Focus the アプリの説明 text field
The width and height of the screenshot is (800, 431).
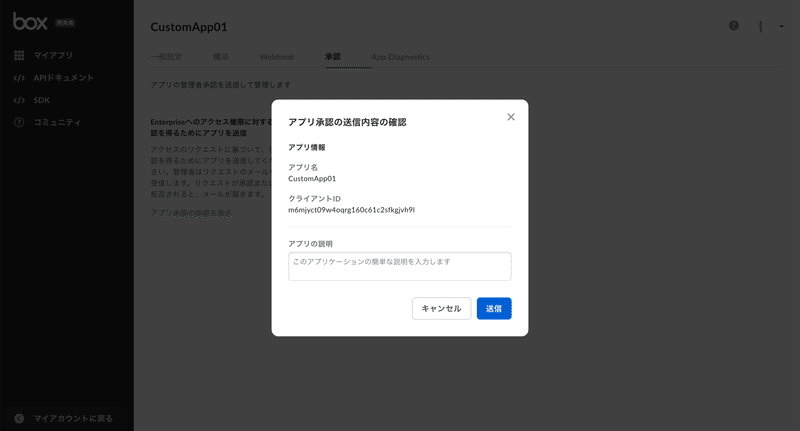[399, 266]
